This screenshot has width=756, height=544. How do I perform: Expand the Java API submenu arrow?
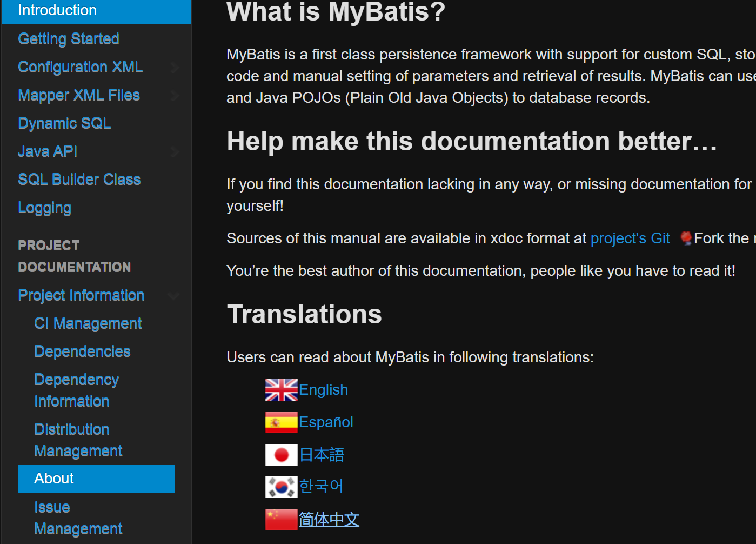174,152
